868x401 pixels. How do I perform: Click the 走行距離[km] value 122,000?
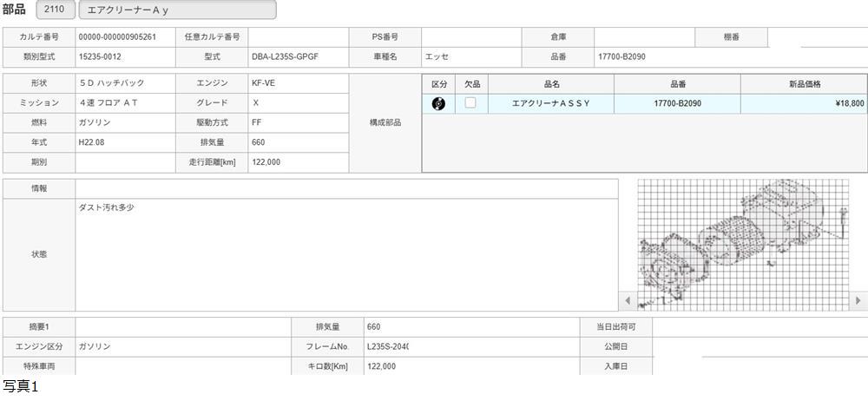[298, 162]
